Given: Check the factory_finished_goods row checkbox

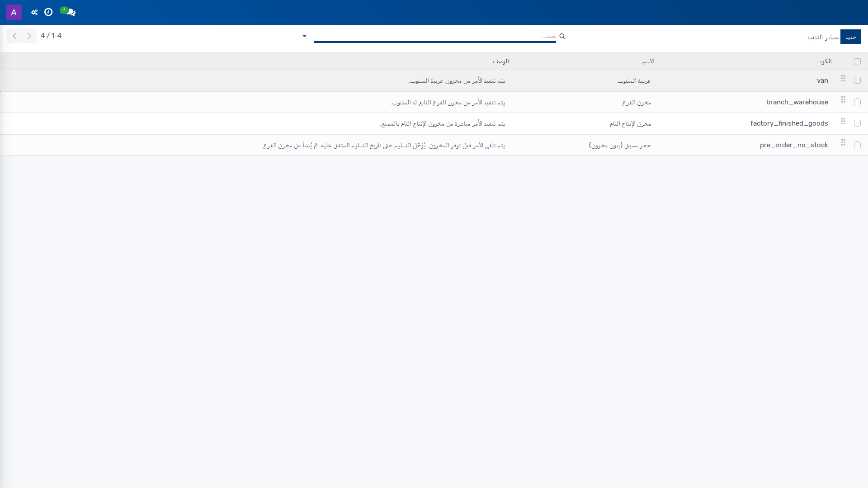Looking at the screenshot, I should [857, 123].
